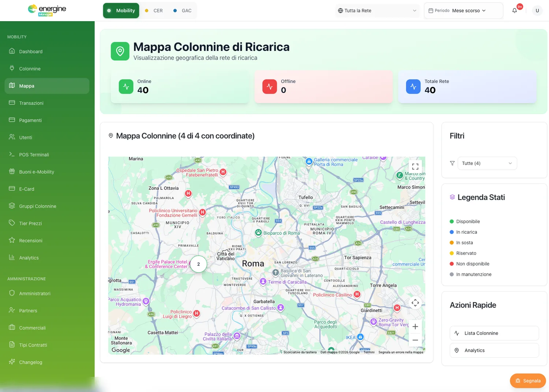Open Partners in the sidebar
Image resolution: width=549 pixels, height=392 pixels.
[47, 311]
